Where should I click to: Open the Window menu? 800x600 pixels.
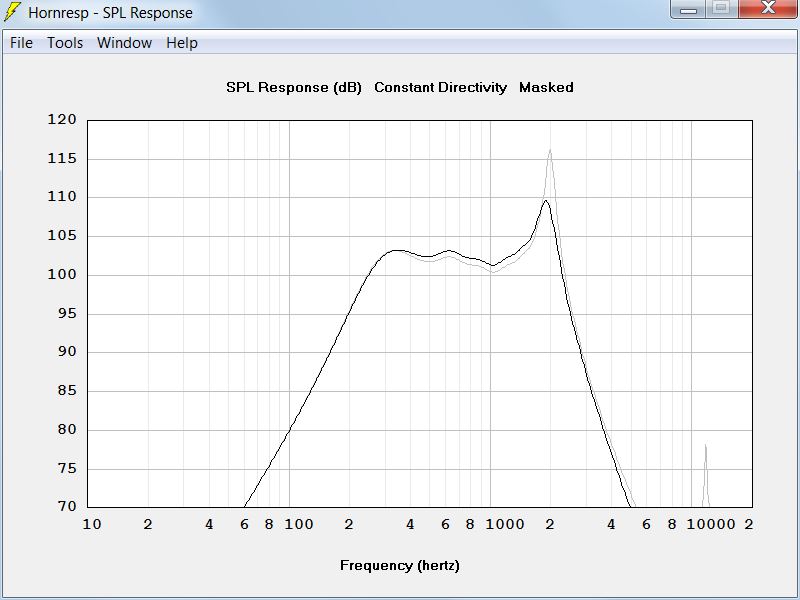tap(124, 43)
